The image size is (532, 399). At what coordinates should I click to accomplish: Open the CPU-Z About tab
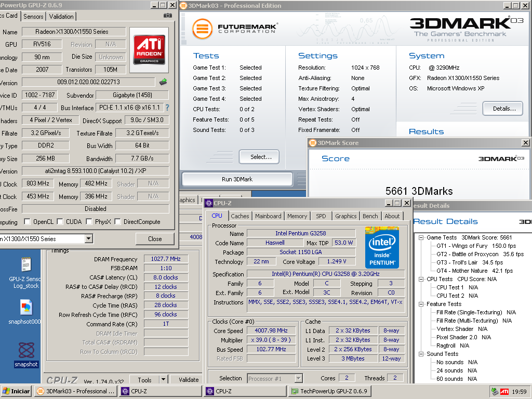pyautogui.click(x=392, y=216)
